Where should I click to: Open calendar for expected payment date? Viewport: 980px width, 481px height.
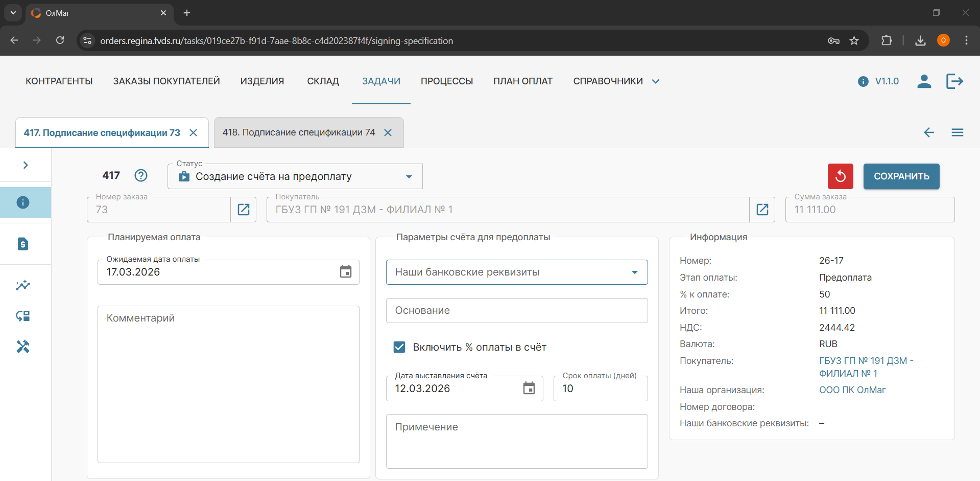tap(346, 272)
